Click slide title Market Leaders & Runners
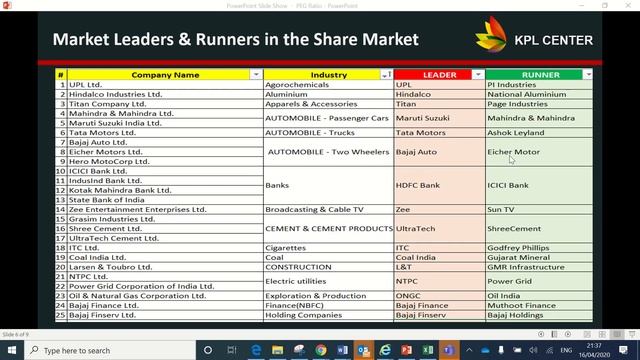Screen dimensions: 640x360 (x=236, y=39)
